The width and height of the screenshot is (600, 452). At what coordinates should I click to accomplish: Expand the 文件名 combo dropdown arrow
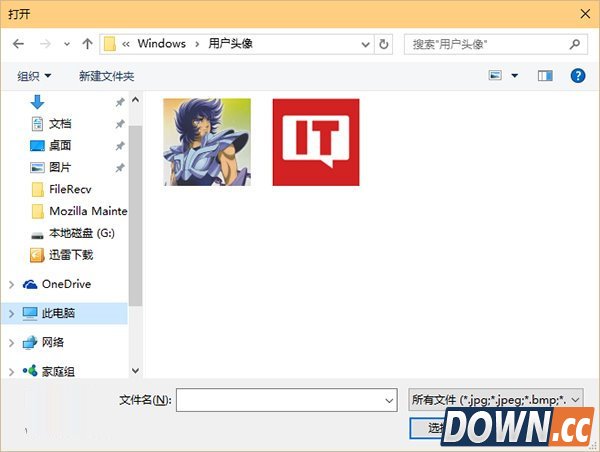(389, 400)
